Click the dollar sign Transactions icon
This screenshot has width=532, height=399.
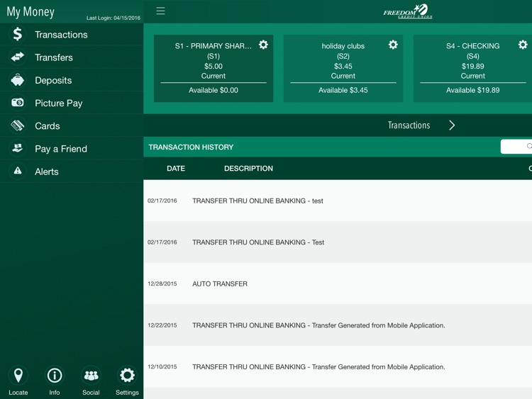tap(17, 34)
